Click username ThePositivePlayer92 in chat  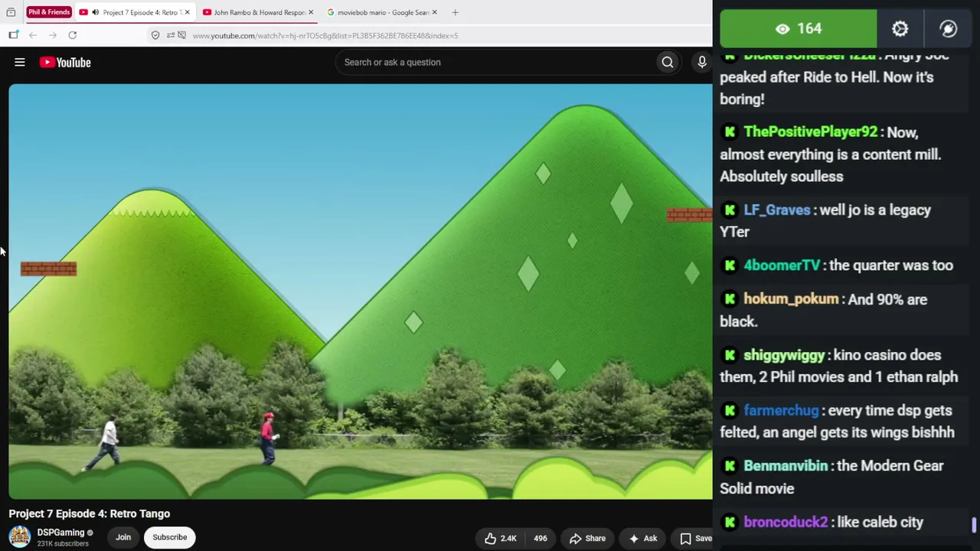tap(811, 132)
